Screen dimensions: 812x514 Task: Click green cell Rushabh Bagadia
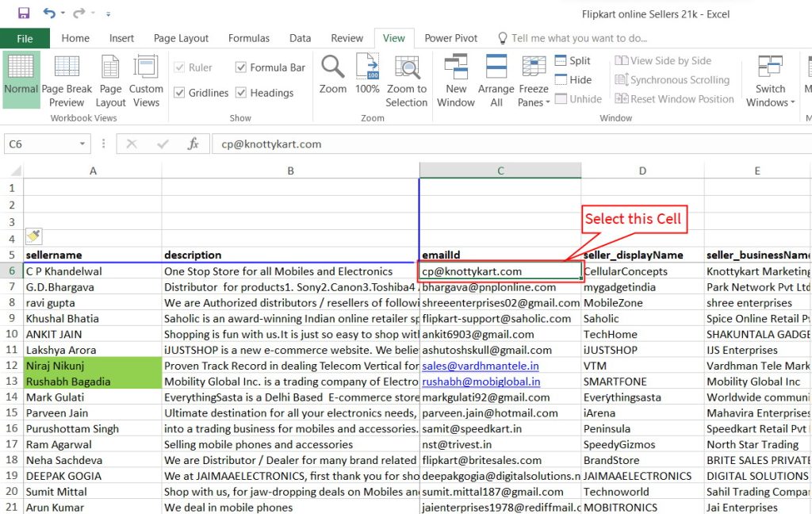[x=93, y=382]
